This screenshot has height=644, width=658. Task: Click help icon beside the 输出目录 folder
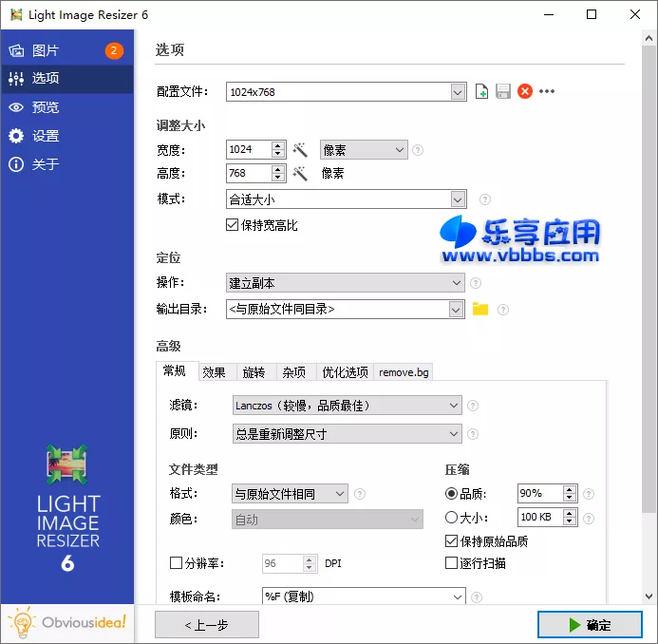point(502,310)
